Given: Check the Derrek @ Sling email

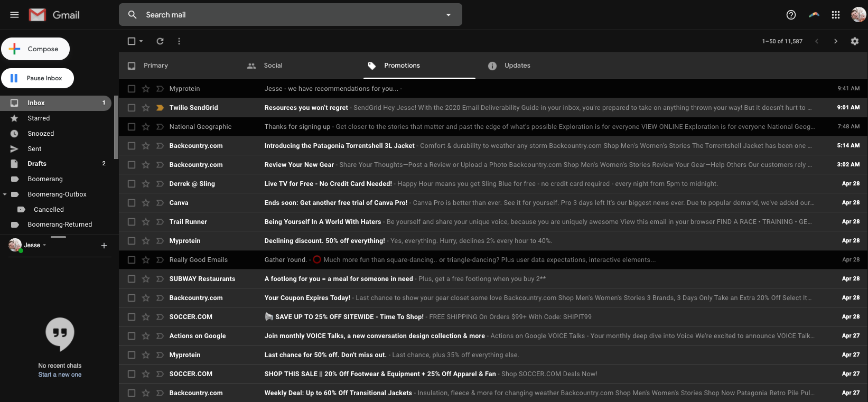Looking at the screenshot, I should point(132,184).
